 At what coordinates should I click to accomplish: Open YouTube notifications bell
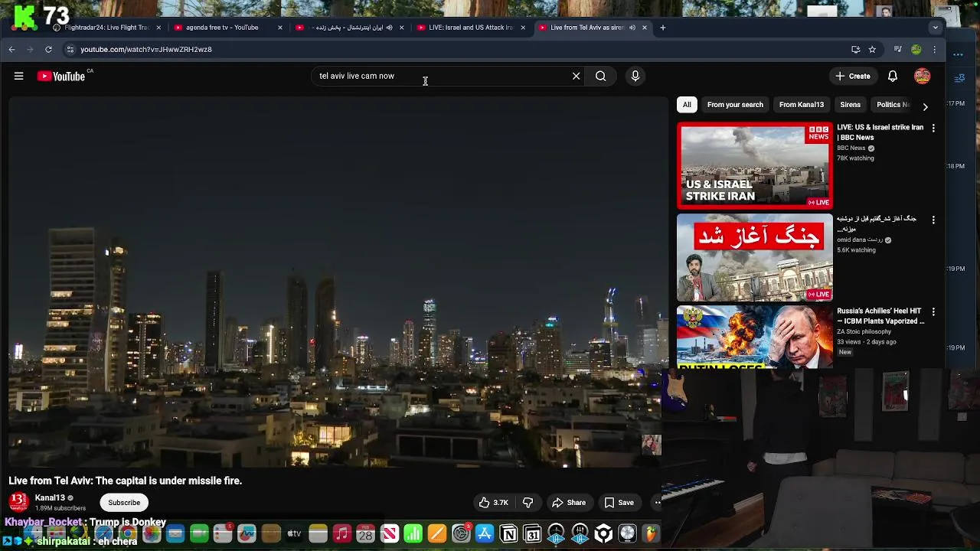click(x=893, y=76)
